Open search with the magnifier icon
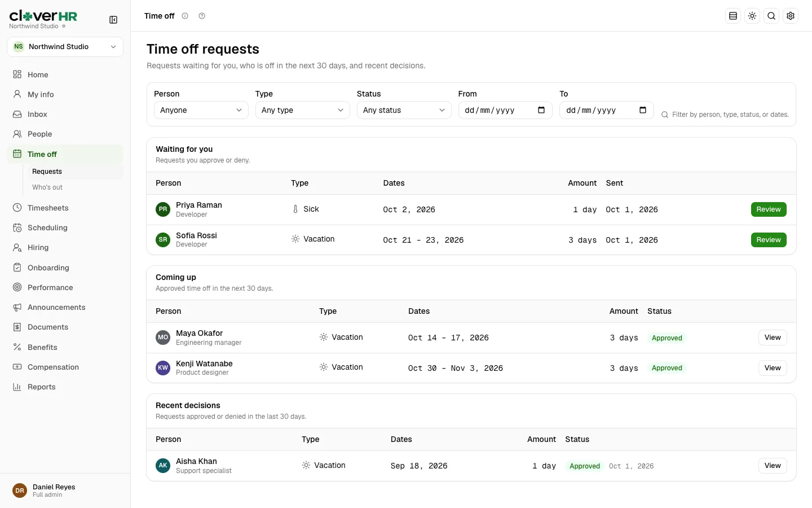 pyautogui.click(x=771, y=16)
